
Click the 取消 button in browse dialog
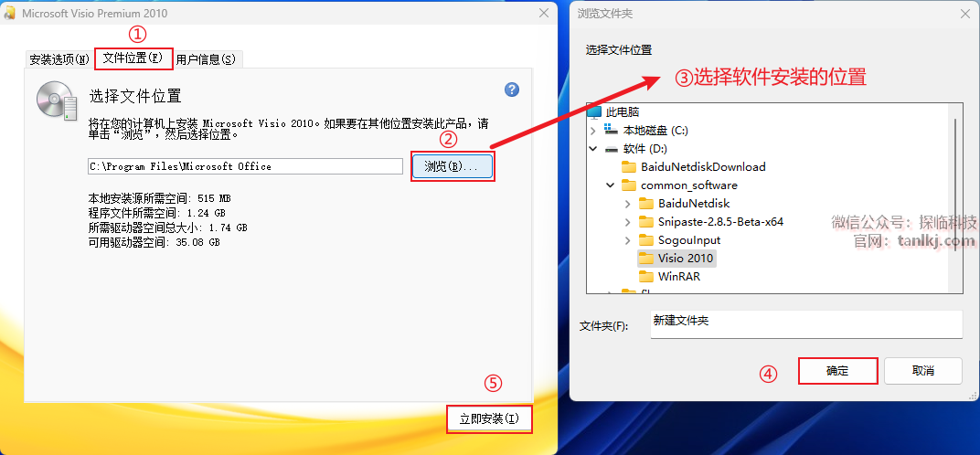coord(923,371)
